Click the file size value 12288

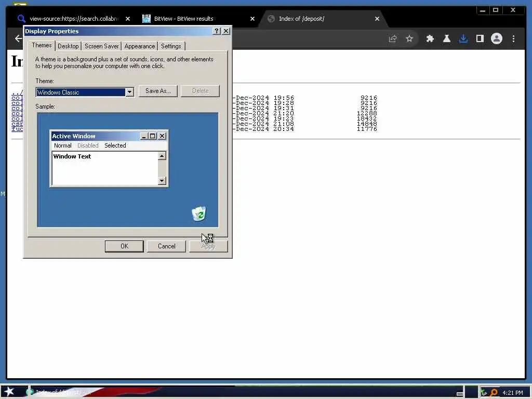[367, 113]
